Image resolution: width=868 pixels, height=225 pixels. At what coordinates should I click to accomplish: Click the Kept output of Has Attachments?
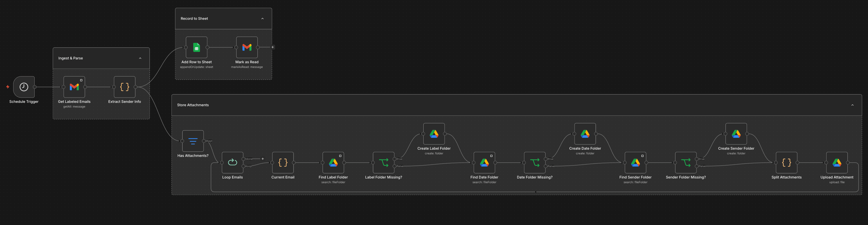click(x=204, y=141)
